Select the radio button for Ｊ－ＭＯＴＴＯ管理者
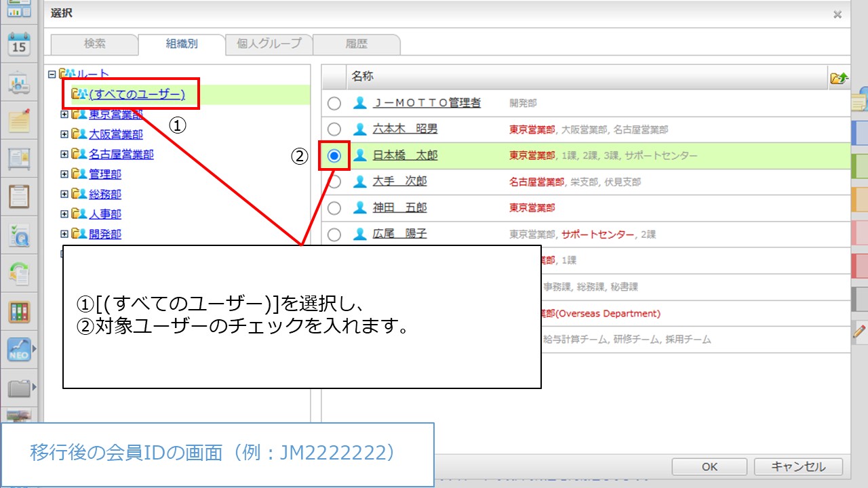Image resolution: width=868 pixels, height=488 pixels. pos(334,103)
